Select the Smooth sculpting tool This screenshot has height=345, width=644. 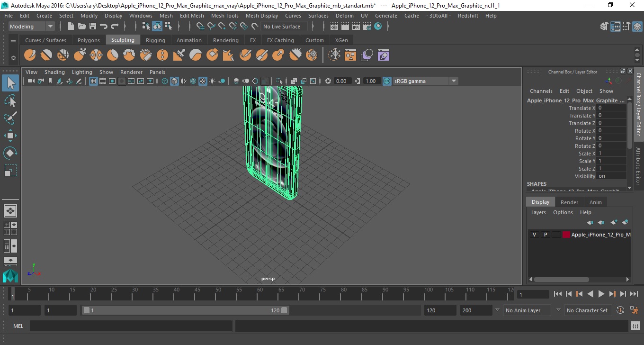click(46, 55)
